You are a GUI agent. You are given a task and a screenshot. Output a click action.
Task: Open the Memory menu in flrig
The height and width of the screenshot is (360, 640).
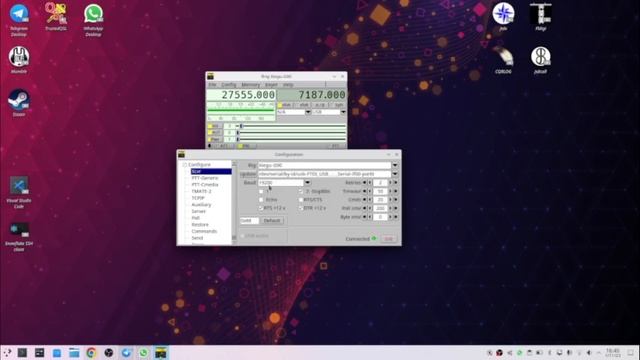click(x=251, y=85)
